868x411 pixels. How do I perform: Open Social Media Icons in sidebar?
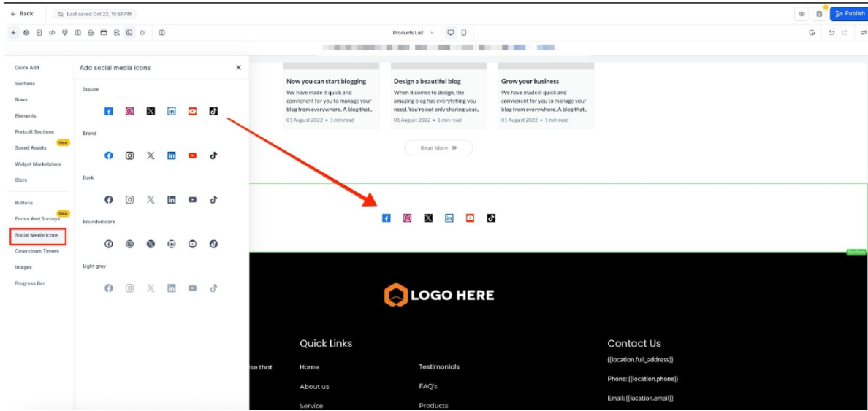click(x=37, y=236)
